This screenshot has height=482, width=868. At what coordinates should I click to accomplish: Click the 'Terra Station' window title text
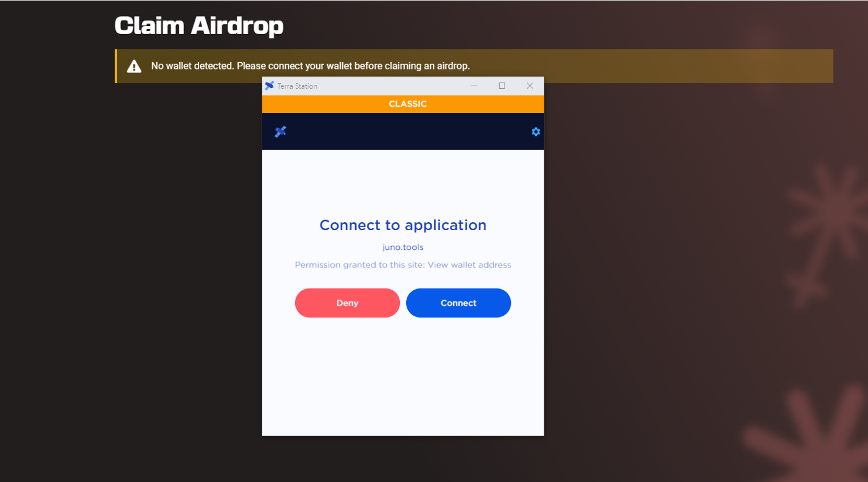click(x=298, y=86)
